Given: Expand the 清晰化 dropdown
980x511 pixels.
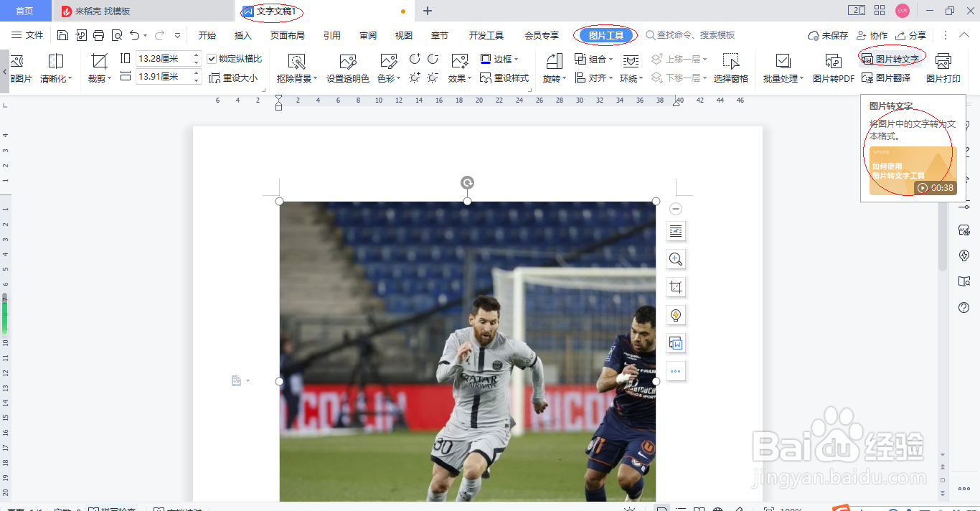Looking at the screenshot, I should [70, 79].
